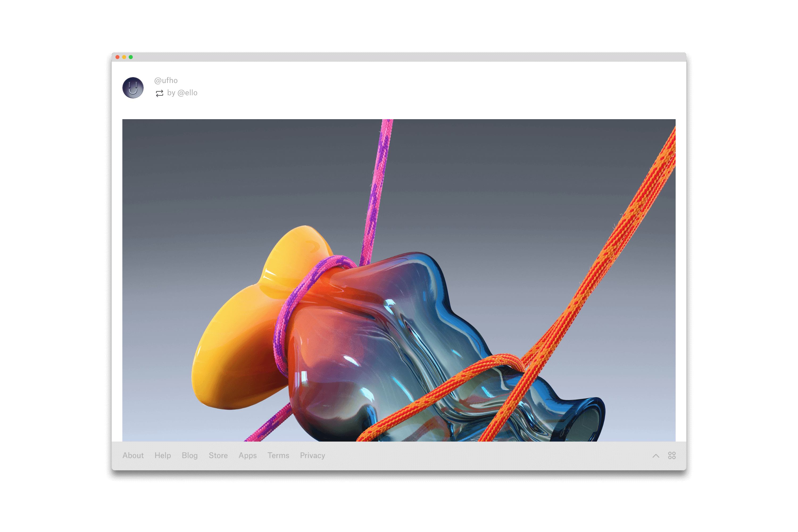Screen dimensions: 798x532
Task: Open the Help link in footer
Action: coord(163,455)
